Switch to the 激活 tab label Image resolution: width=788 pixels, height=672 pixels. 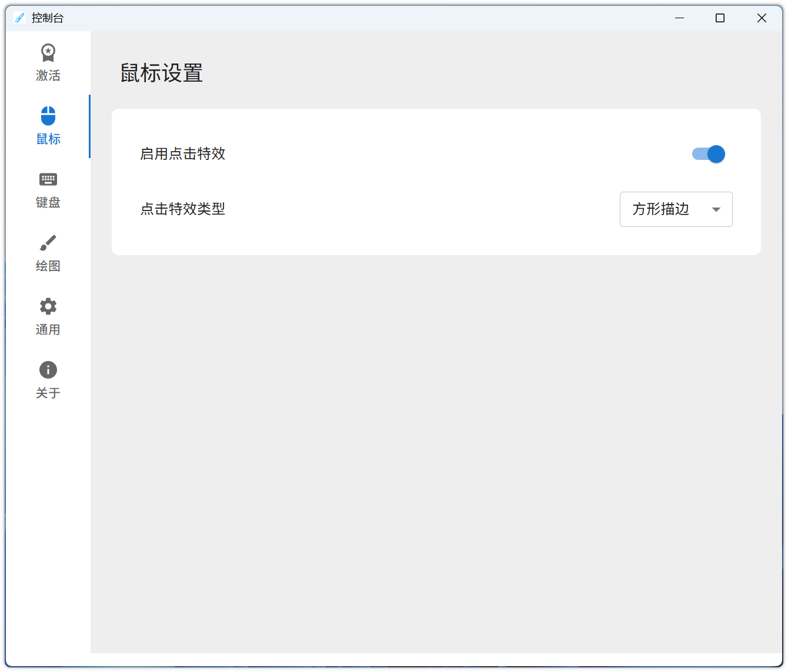48,76
